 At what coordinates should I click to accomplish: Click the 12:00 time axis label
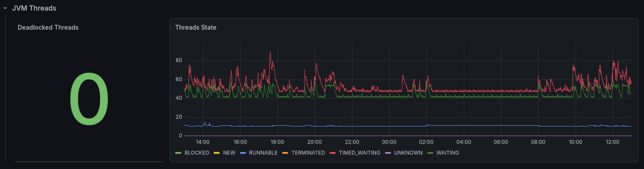(x=613, y=142)
